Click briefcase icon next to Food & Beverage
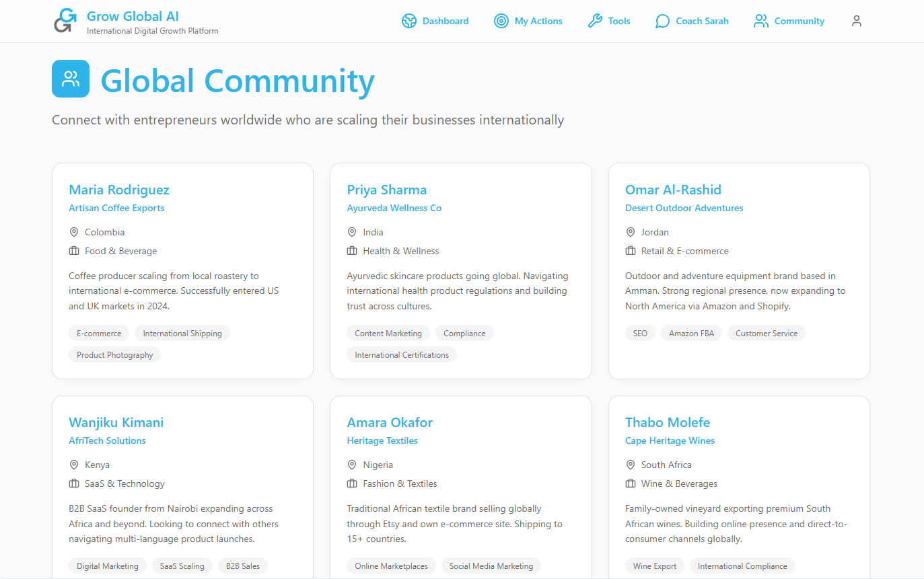Screen dimensions: 924x579 coord(74,251)
